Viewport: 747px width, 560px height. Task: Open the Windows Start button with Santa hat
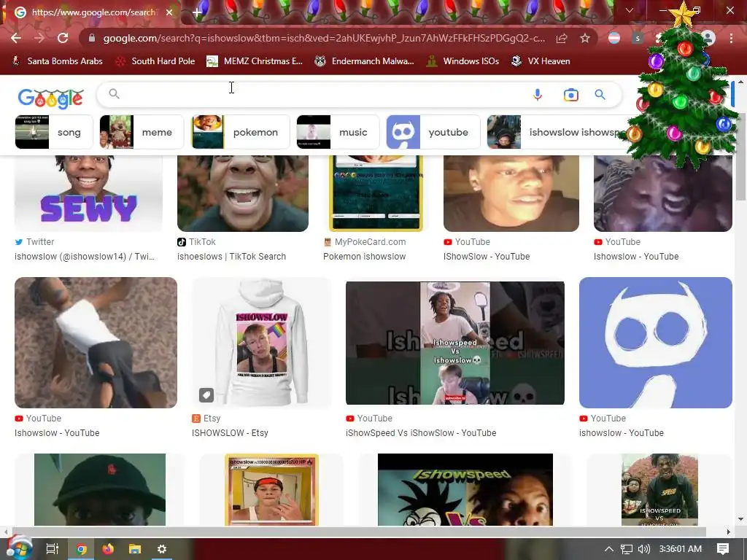click(18, 548)
